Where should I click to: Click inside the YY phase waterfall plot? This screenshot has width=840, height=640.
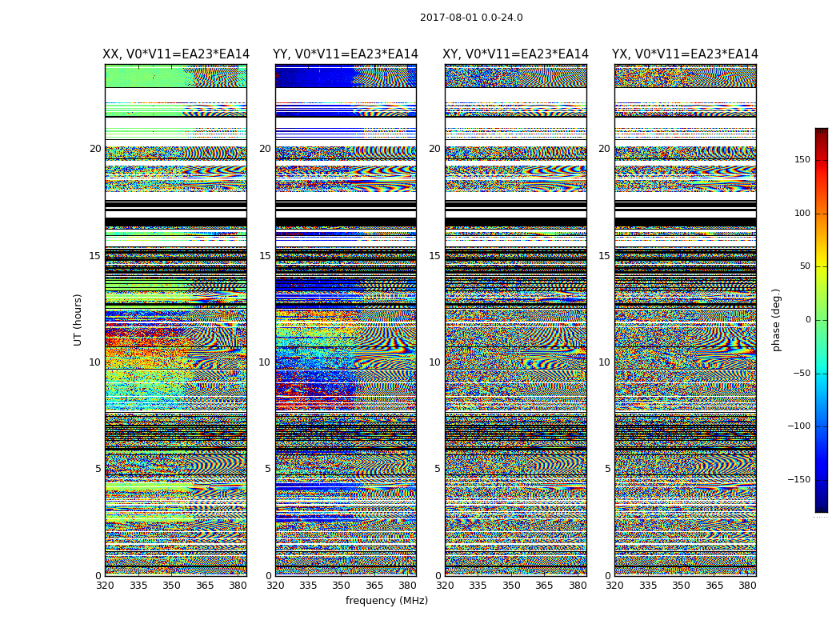[346, 320]
